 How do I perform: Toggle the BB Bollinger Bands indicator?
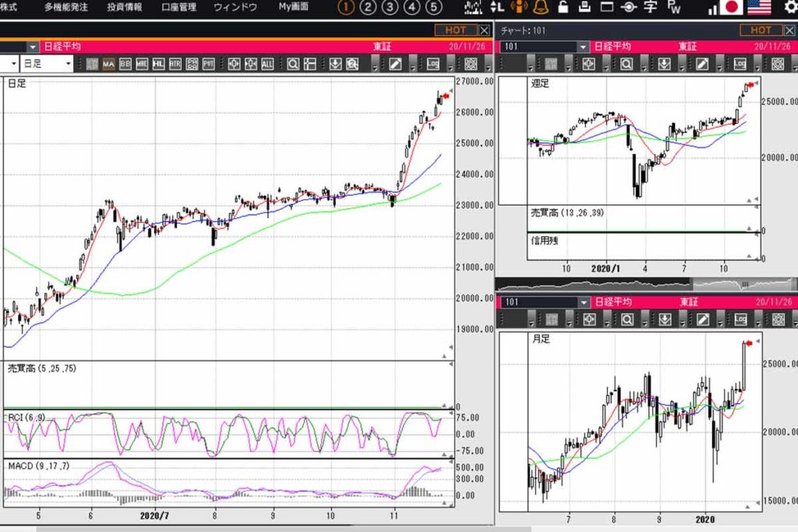click(125, 64)
